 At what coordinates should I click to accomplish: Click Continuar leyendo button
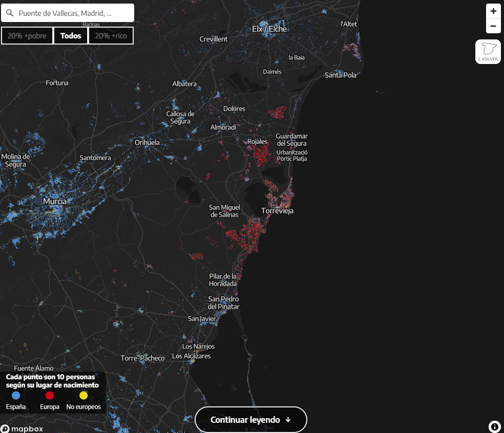(250, 420)
